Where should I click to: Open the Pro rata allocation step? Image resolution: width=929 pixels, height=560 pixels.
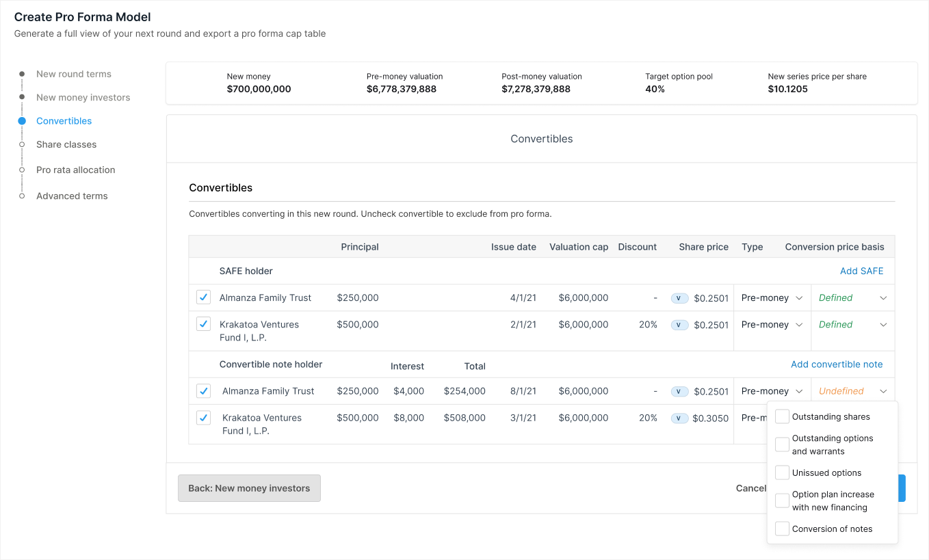tap(75, 170)
